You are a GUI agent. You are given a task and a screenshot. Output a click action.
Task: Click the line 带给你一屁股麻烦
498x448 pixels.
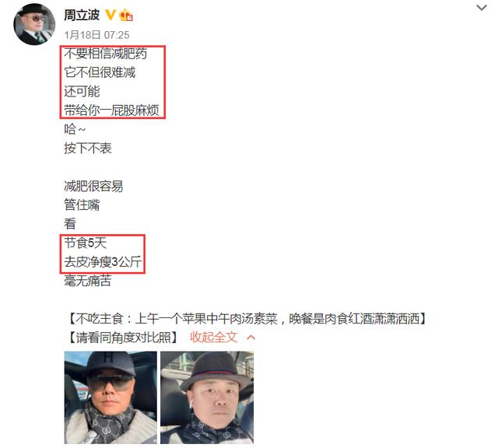click(x=111, y=110)
